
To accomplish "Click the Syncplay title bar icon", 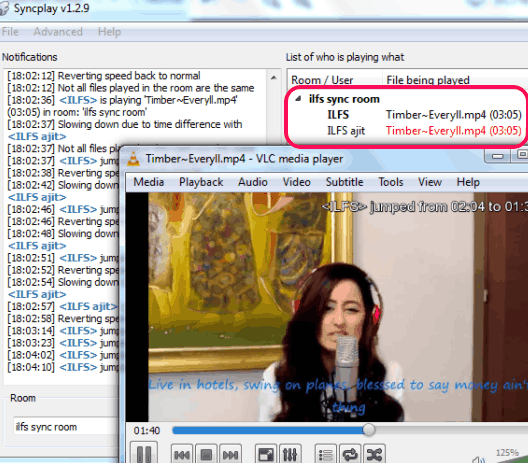I will tap(4, 9).
